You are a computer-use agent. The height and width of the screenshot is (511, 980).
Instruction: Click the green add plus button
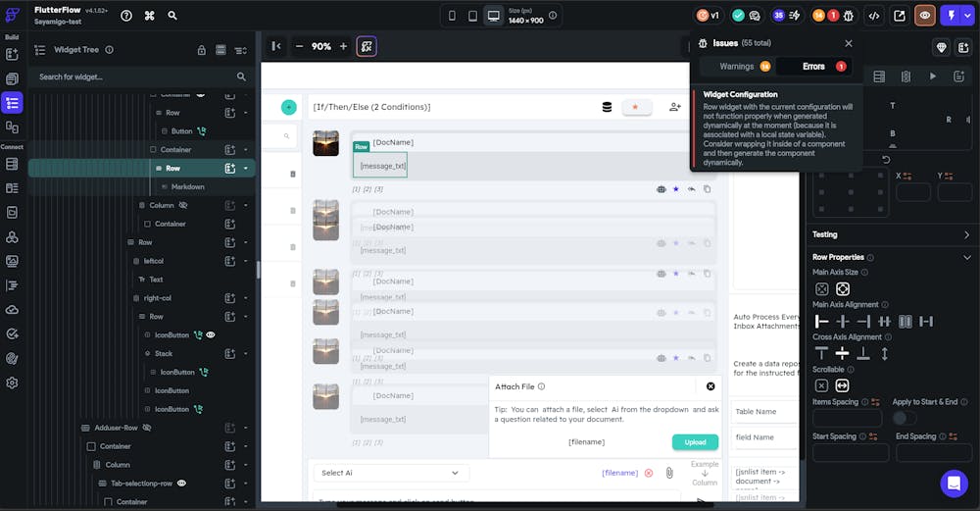289,107
